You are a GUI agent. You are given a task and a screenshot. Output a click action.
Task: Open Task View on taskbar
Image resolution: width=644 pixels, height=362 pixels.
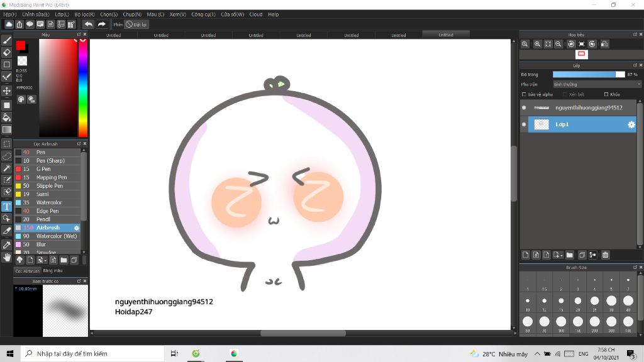pyautogui.click(x=174, y=353)
